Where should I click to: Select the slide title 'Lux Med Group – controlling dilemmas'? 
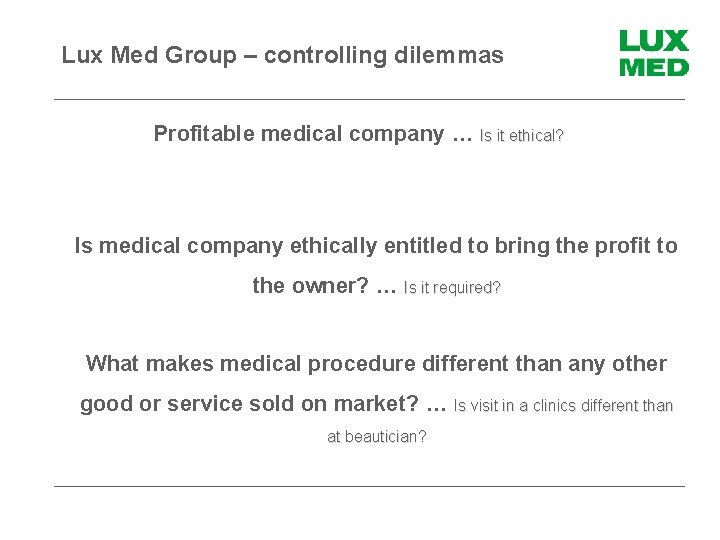point(282,55)
